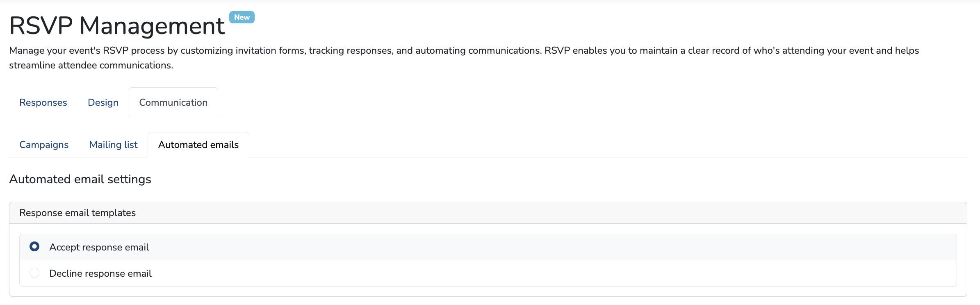Viewport: 980px width, 305px height.
Task: Click the word "RSVP" in the page title
Action: tap(41, 26)
